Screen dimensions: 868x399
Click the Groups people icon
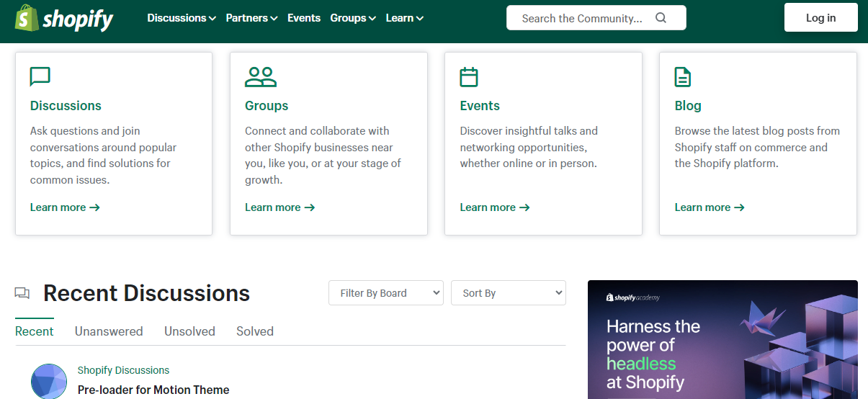[260, 76]
